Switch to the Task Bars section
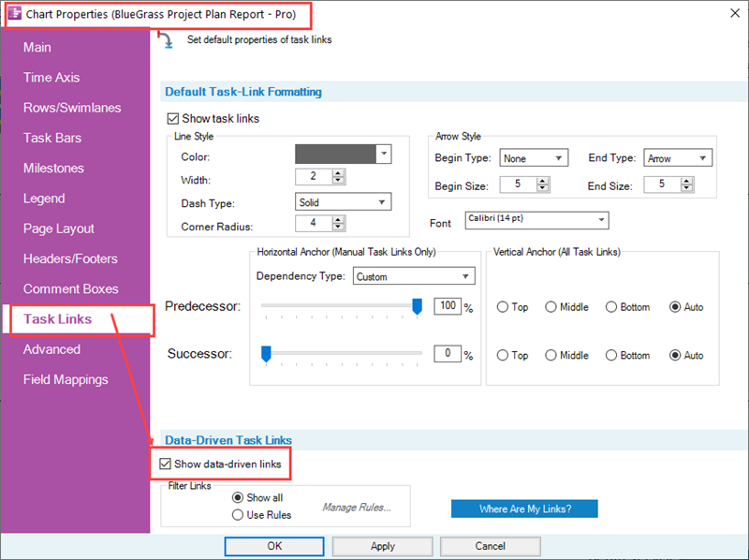 52,138
